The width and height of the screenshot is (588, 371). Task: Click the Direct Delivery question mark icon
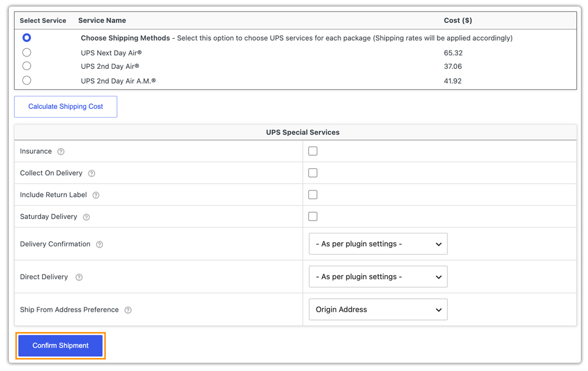79,277
